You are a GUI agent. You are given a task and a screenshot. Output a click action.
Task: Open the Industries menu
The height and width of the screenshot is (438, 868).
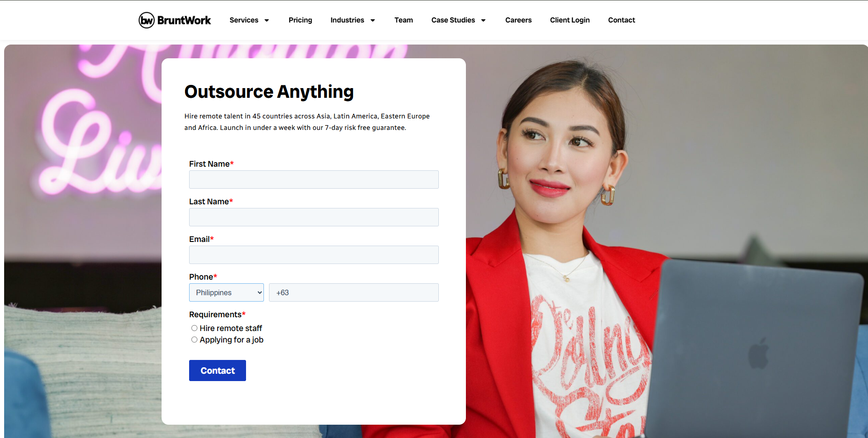pyautogui.click(x=347, y=20)
